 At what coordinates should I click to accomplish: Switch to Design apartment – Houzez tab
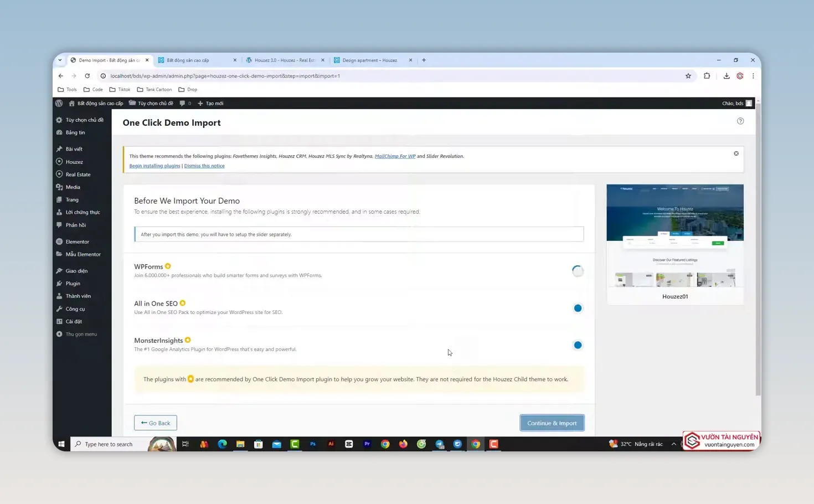pos(372,60)
